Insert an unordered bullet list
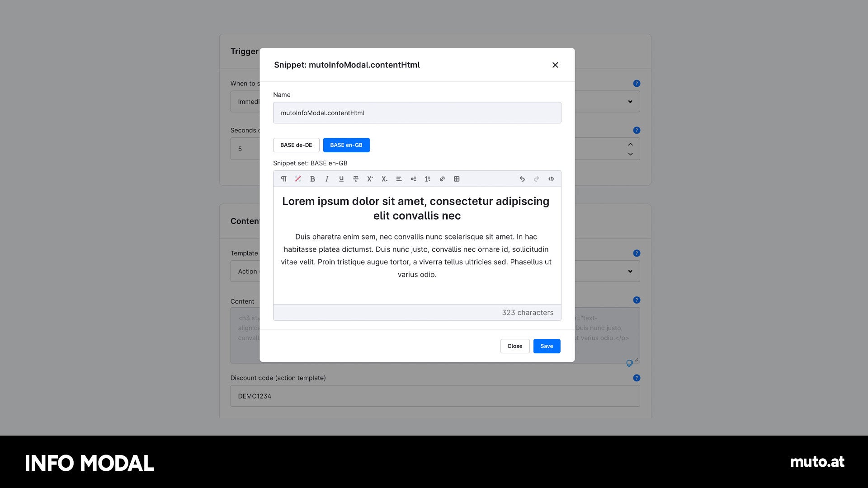 [413, 179]
